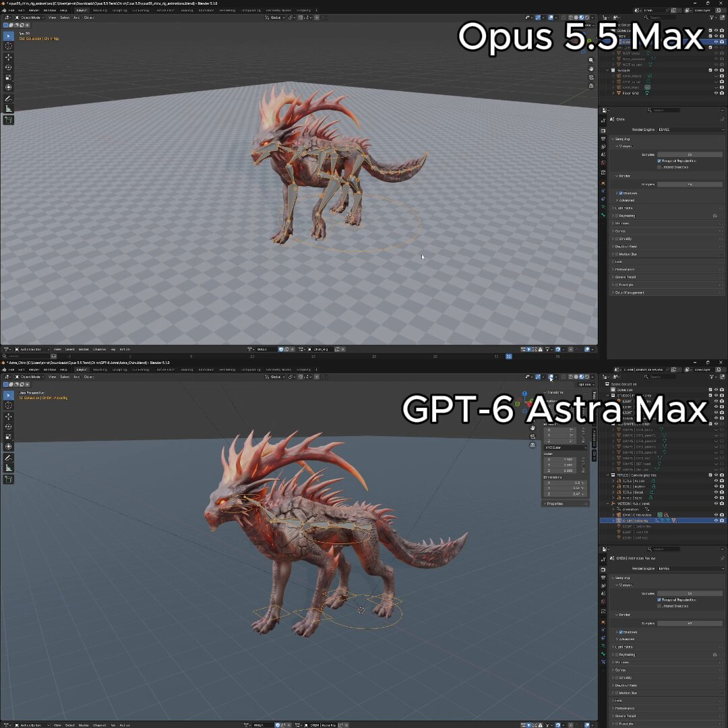Select the Annotate tool in bottom Blender window
Image resolution: width=728 pixels, height=728 pixels.
point(8,458)
